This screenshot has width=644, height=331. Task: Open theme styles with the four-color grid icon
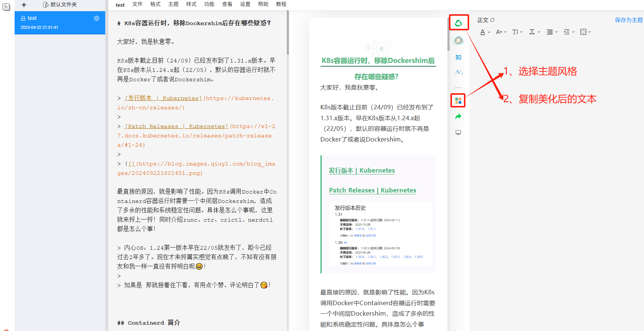(458, 101)
